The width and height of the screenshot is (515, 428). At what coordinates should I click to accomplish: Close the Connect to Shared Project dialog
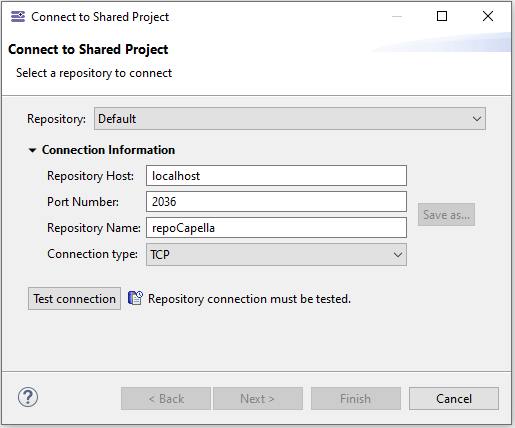pyautogui.click(x=488, y=16)
